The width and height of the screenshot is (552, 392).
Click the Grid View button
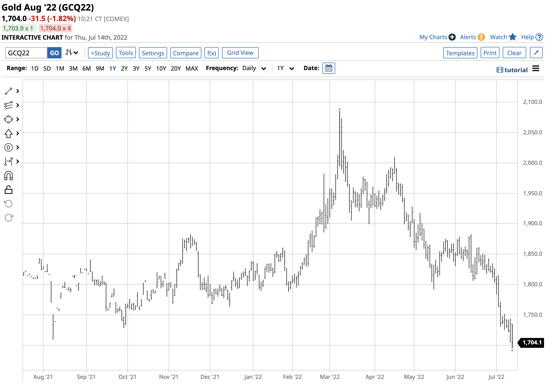coord(240,53)
